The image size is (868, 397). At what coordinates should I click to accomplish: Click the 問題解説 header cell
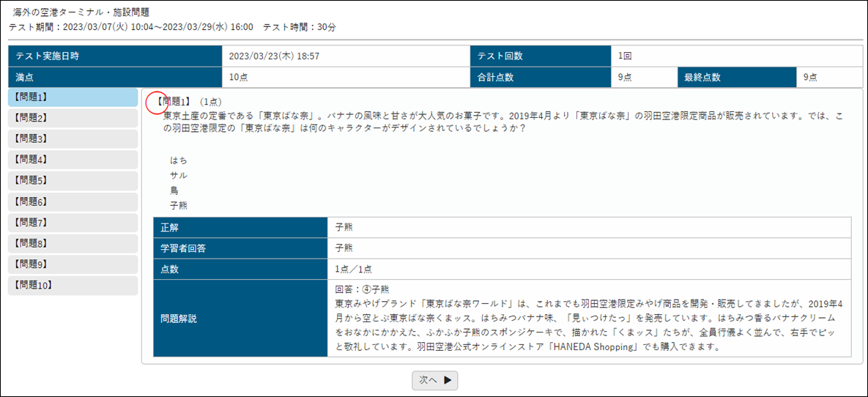pyautogui.click(x=240, y=319)
